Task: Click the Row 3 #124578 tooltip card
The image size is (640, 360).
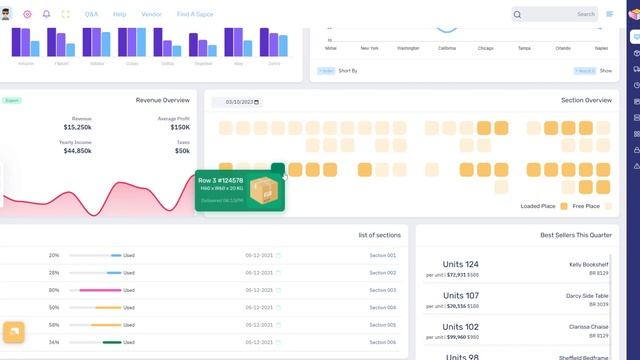Action: [x=240, y=190]
